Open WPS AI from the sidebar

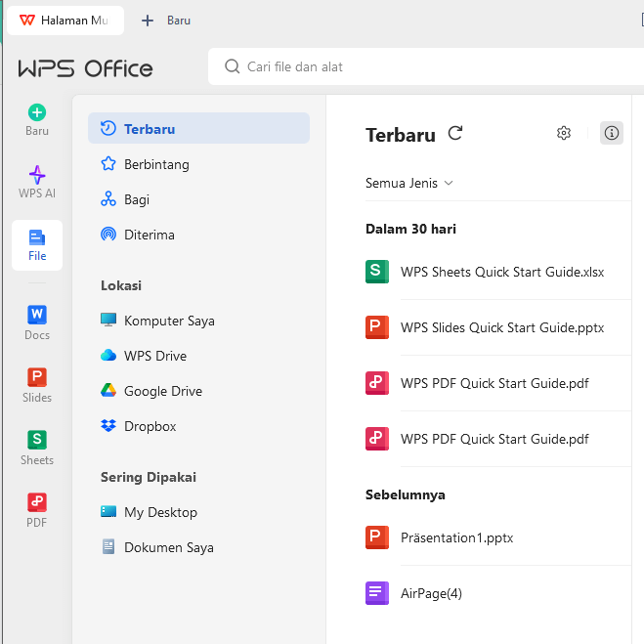coord(37,183)
